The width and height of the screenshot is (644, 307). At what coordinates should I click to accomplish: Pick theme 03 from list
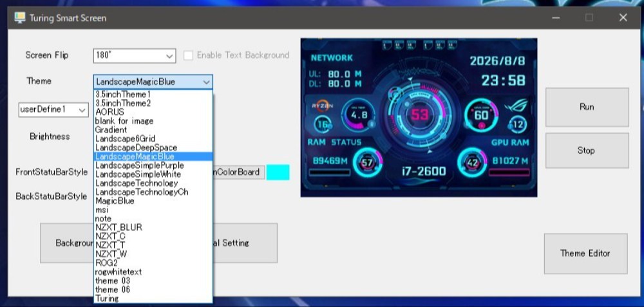[x=153, y=281]
